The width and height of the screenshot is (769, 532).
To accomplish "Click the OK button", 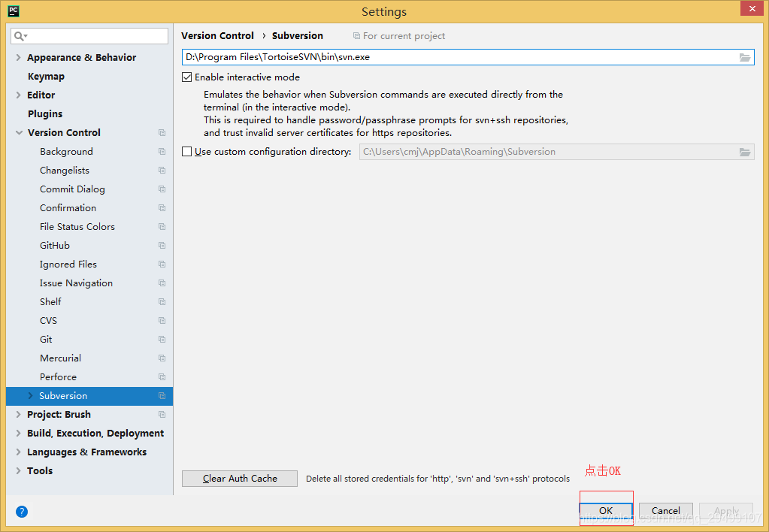I will pyautogui.click(x=606, y=510).
